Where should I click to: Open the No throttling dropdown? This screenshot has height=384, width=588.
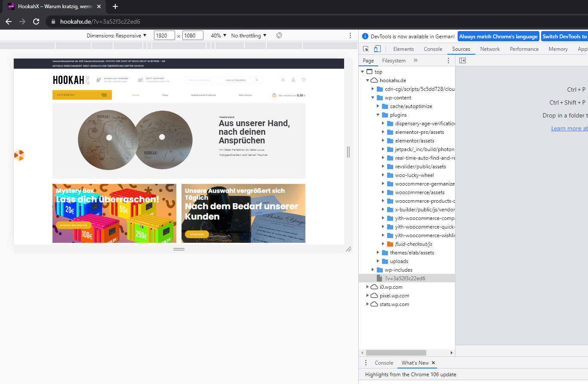(x=249, y=36)
